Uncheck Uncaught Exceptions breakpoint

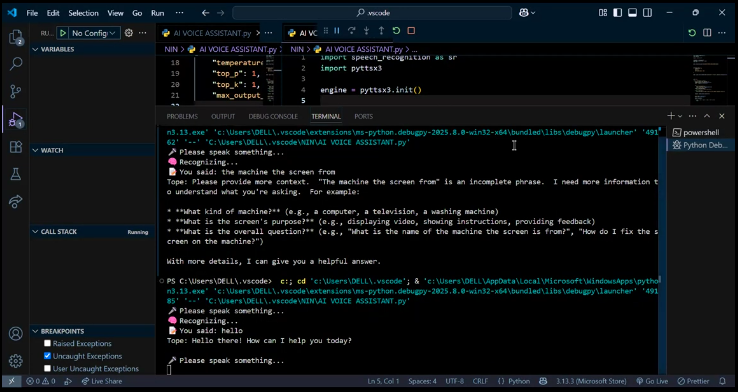click(48, 356)
